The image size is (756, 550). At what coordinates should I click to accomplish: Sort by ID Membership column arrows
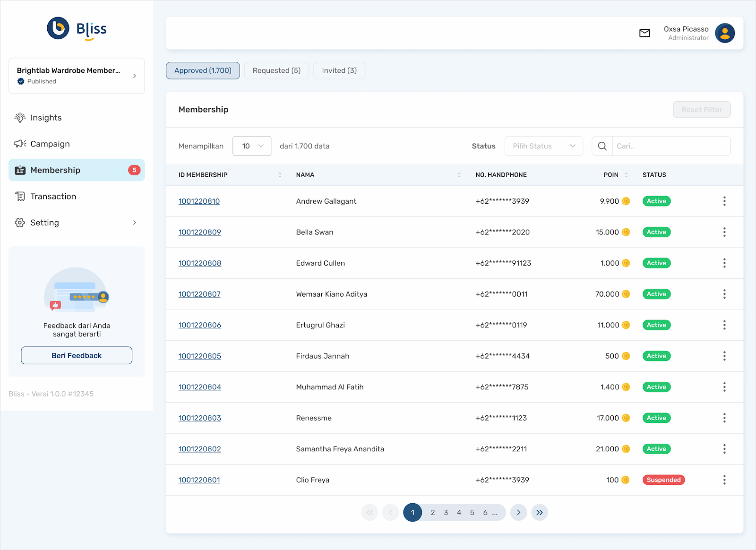(280, 175)
